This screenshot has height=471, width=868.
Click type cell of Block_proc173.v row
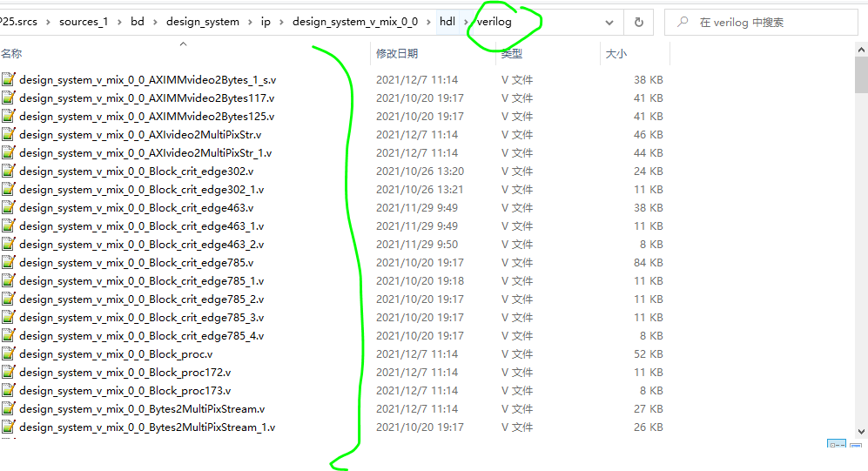[x=517, y=390]
